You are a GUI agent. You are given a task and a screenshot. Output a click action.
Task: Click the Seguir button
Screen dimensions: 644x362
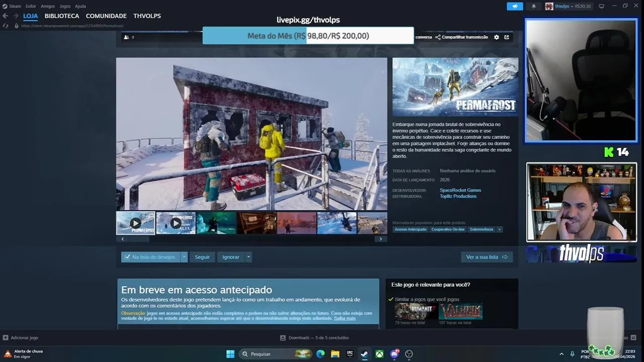tap(202, 257)
